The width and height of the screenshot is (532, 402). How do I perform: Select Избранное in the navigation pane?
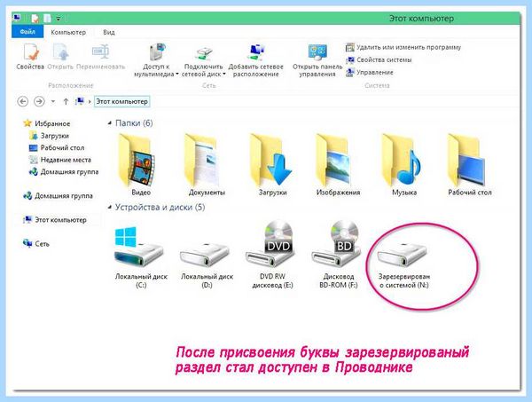[x=46, y=123]
